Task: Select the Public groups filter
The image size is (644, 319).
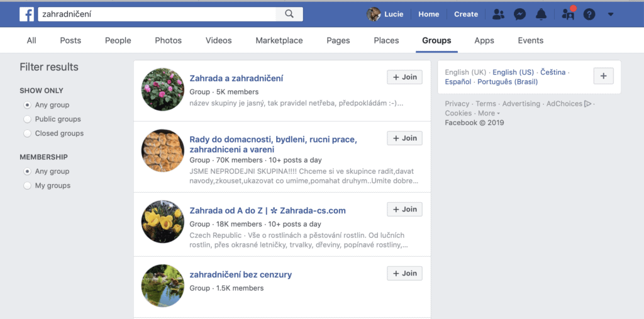Action: click(x=27, y=119)
